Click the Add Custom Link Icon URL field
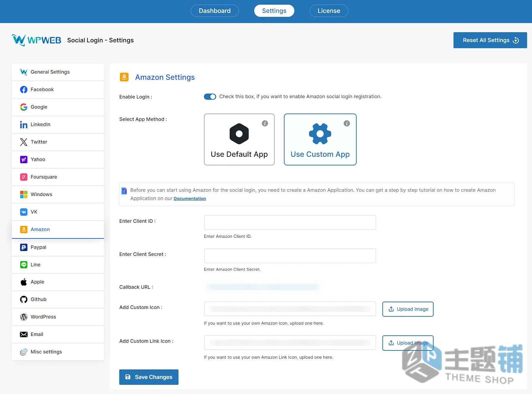This screenshot has width=532, height=394. click(290, 342)
